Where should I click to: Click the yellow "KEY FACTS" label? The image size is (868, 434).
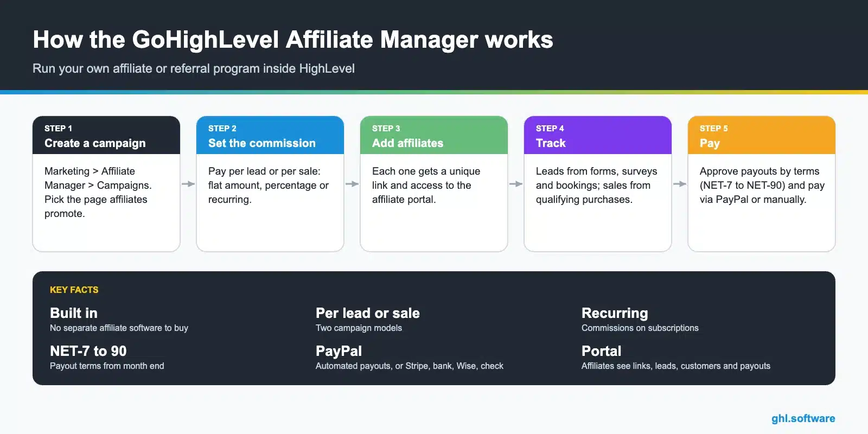click(74, 290)
